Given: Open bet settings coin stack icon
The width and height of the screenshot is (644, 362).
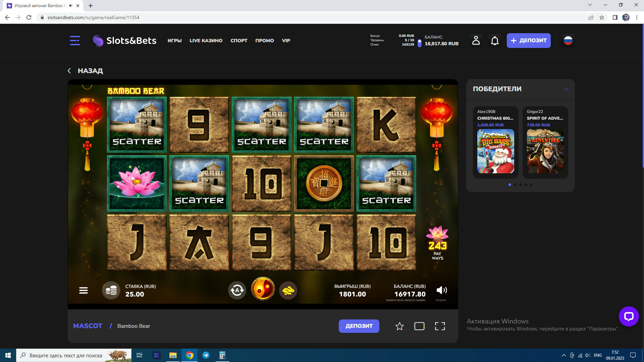Looking at the screenshot, I should click(111, 290).
